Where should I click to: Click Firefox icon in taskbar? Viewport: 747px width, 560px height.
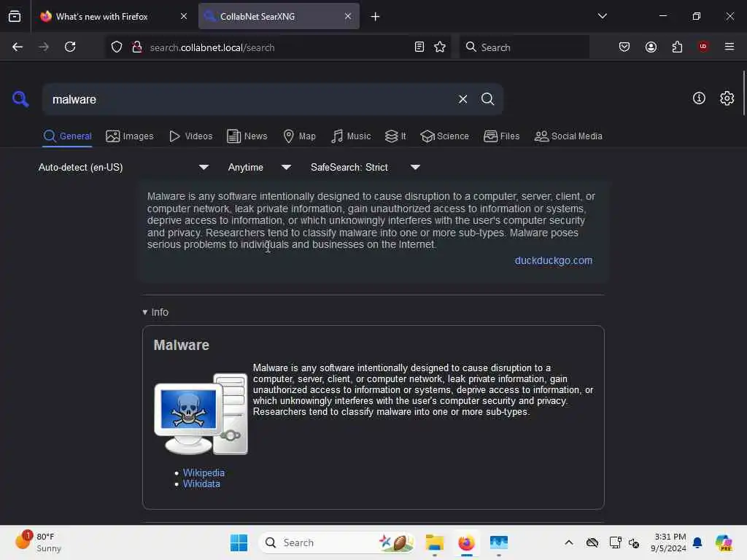(x=466, y=542)
